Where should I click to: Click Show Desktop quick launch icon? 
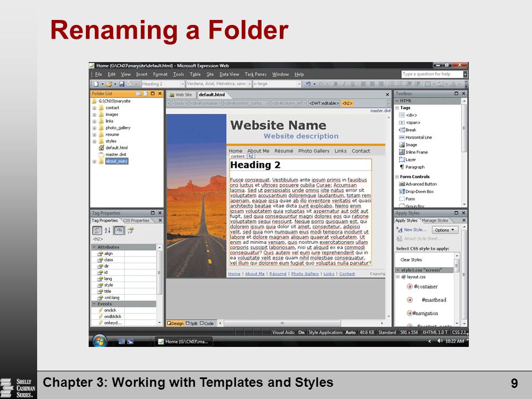tap(121, 341)
